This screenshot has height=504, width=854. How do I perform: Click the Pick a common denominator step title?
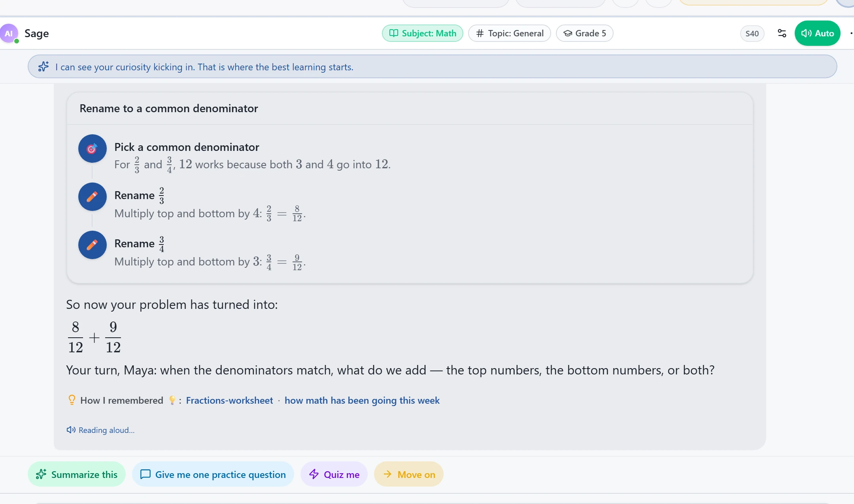[187, 147]
